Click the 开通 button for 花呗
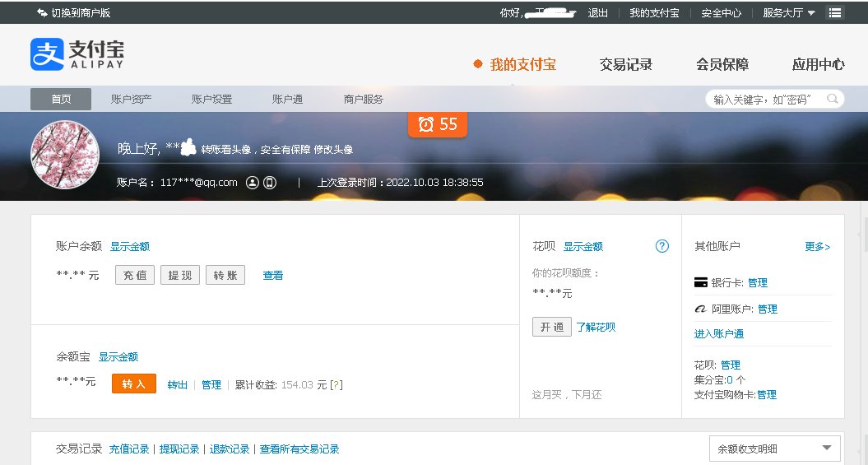Image resolution: width=868 pixels, height=465 pixels. pos(552,327)
